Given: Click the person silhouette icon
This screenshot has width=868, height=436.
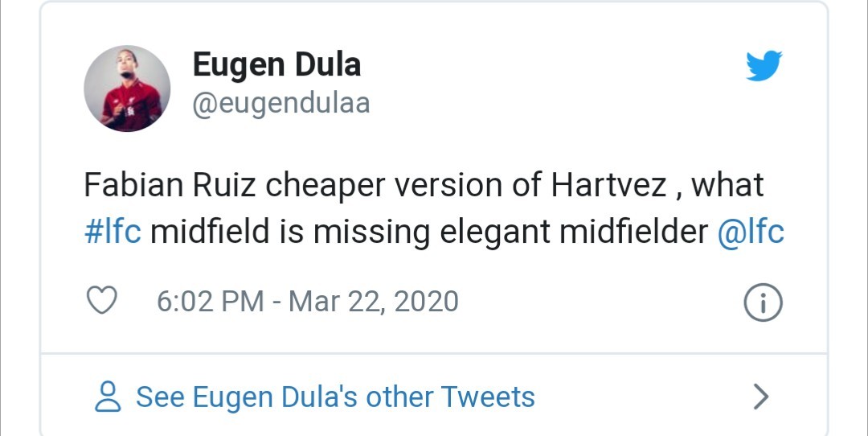Looking at the screenshot, I should point(108,397).
